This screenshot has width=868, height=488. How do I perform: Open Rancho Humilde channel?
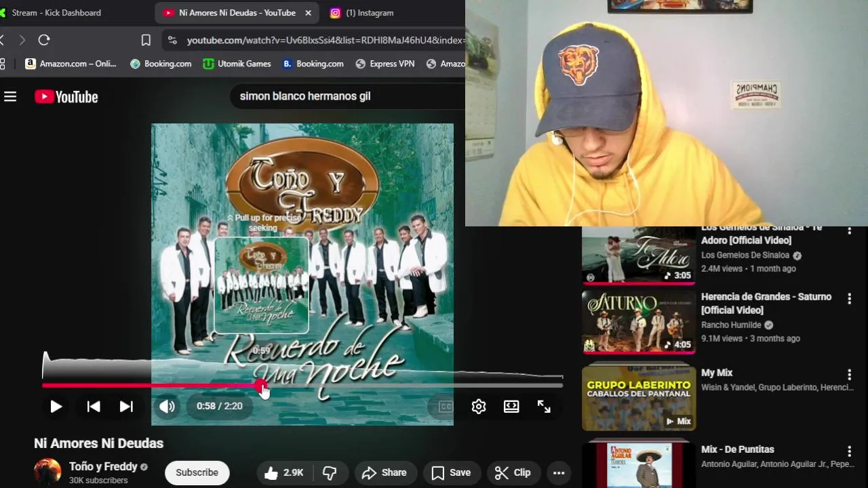[731, 325]
